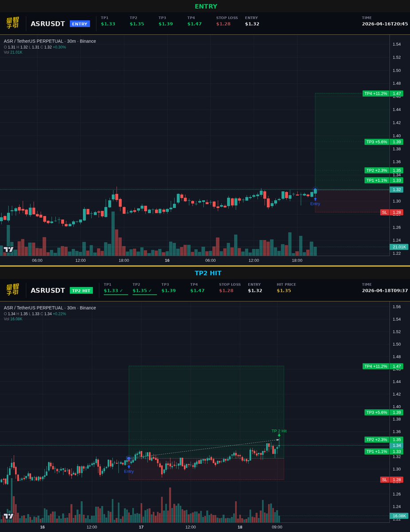The width and height of the screenshot is (410, 532).
Task: Click the logo in the TP2 HIT panel header
Action: (x=12, y=289)
